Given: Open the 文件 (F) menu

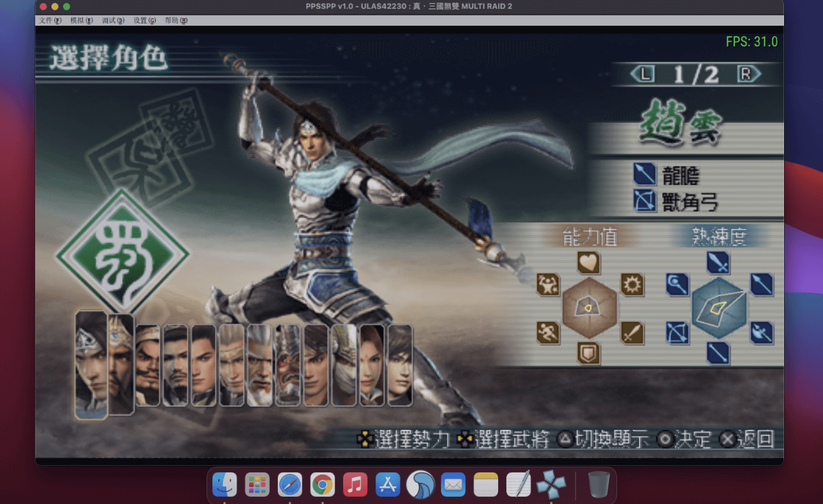Looking at the screenshot, I should point(51,21).
